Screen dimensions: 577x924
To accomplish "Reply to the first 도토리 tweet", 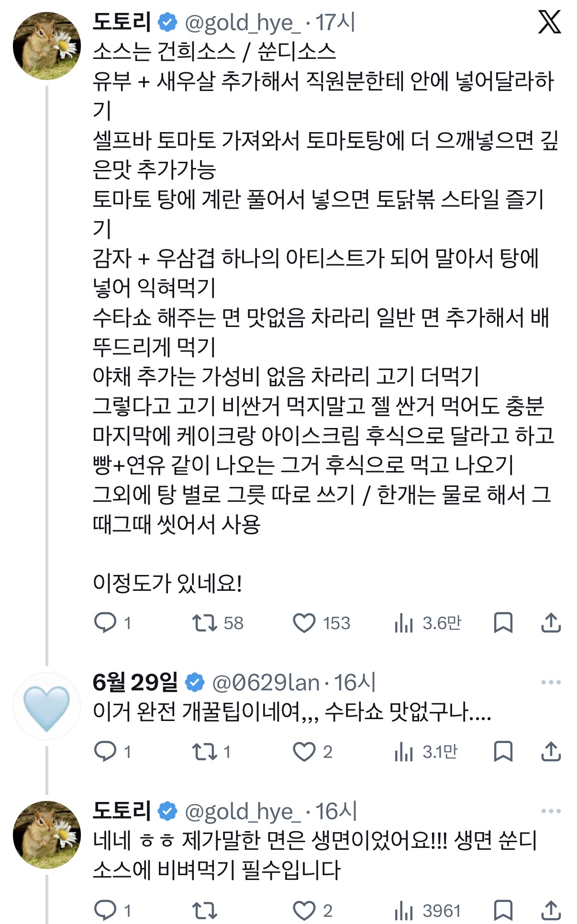I will click(x=105, y=623).
